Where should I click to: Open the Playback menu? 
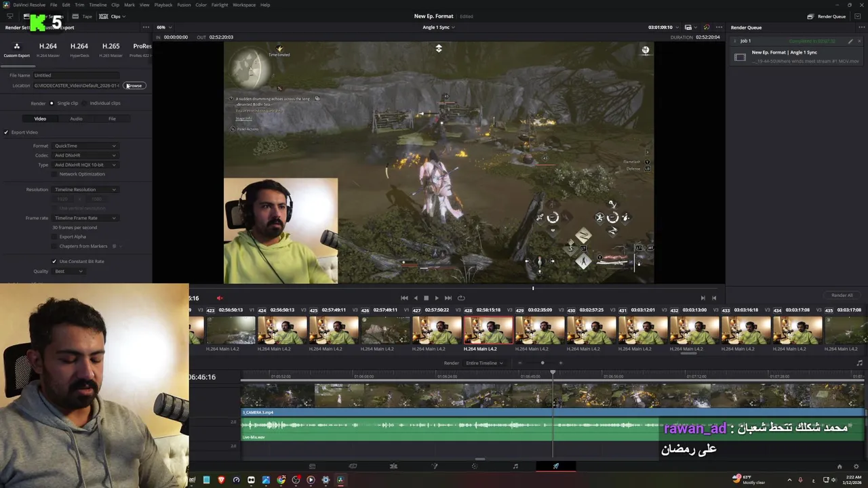[163, 5]
